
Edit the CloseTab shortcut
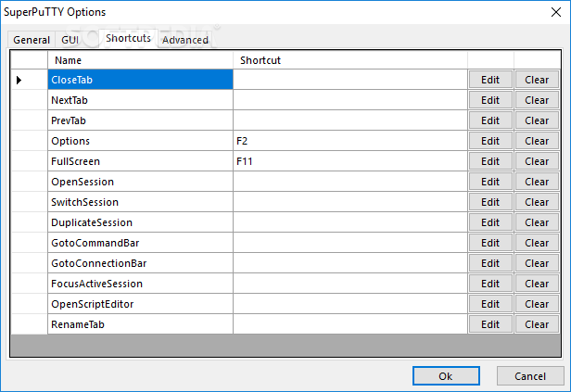click(490, 80)
